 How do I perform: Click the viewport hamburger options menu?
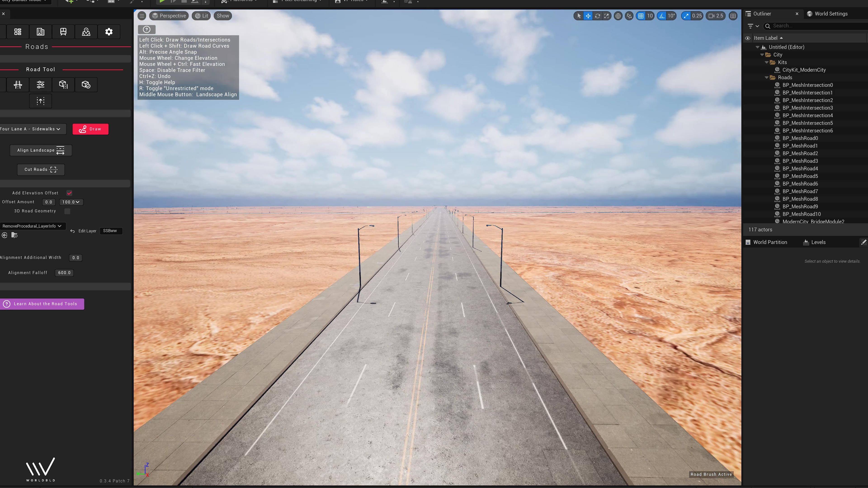point(142,16)
